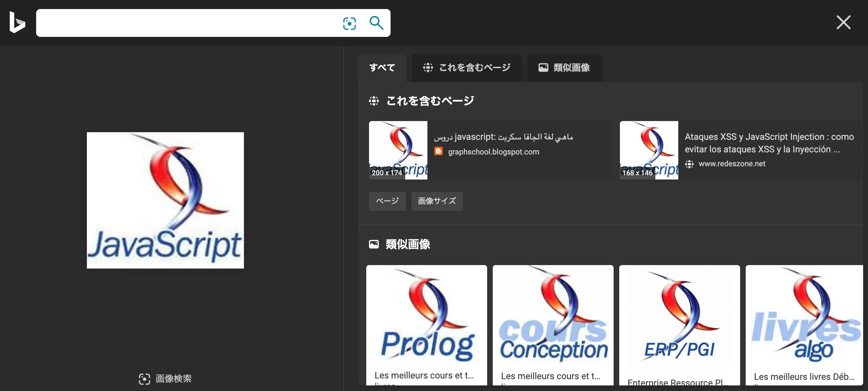
Task: Switch to 類似画像 tab
Action: [564, 67]
